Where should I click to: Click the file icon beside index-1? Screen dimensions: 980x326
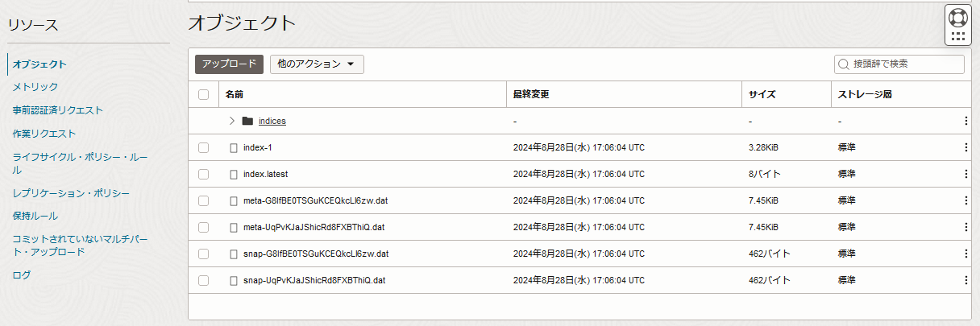(235, 147)
